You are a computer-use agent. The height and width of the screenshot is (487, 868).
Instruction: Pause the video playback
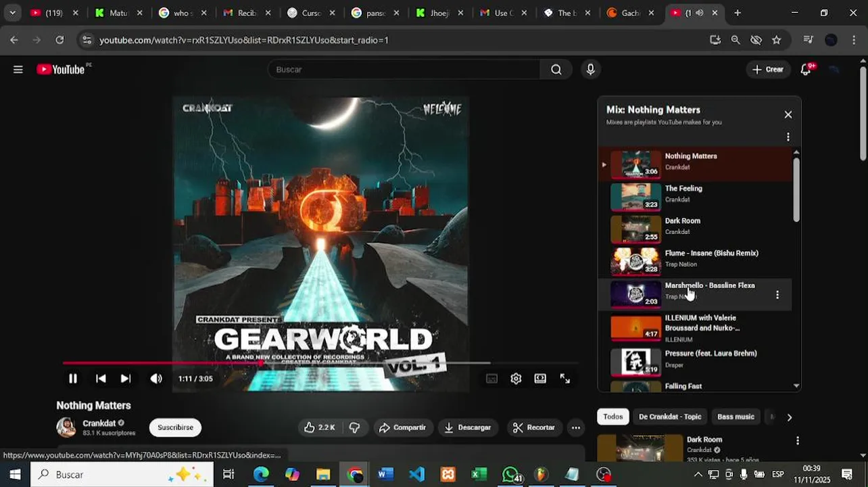pyautogui.click(x=73, y=379)
